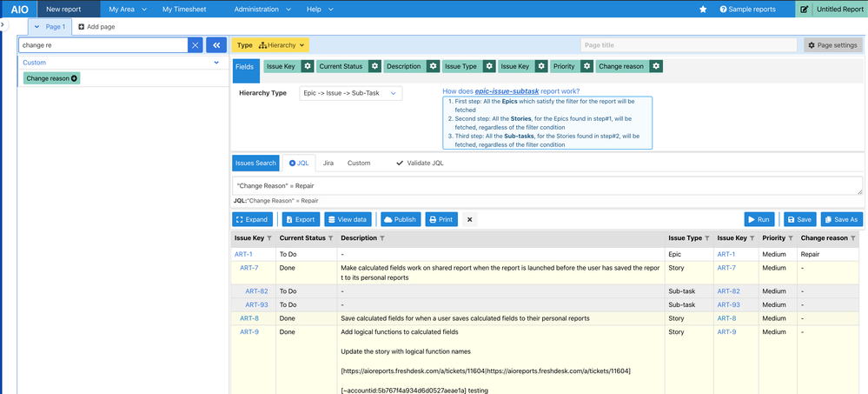Collapse the Custom fields section
The image size is (868, 394).
(x=216, y=63)
